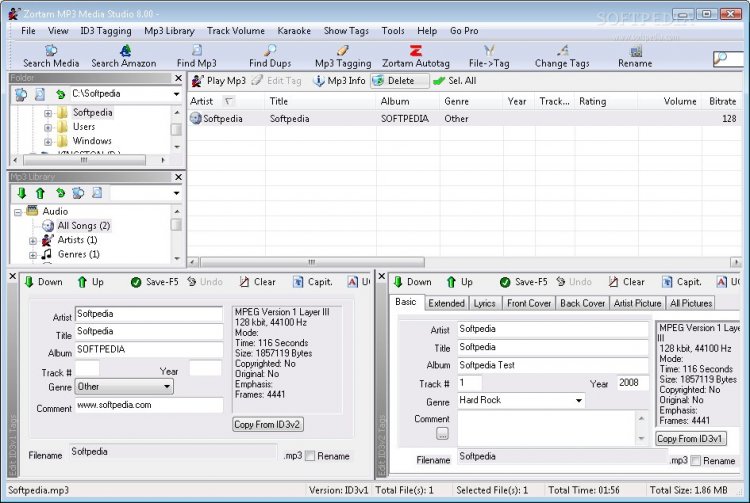
Task: Click Copy From ID3v1 button
Action: coord(691,438)
